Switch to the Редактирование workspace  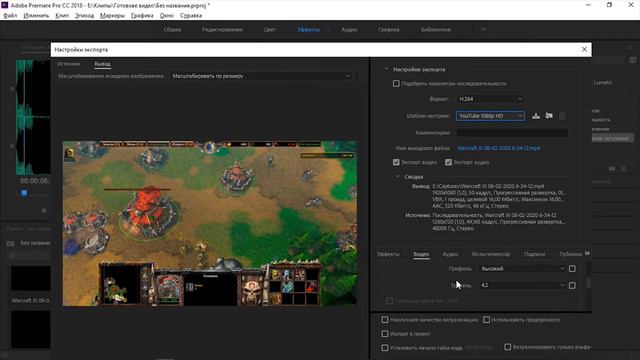pos(222,30)
